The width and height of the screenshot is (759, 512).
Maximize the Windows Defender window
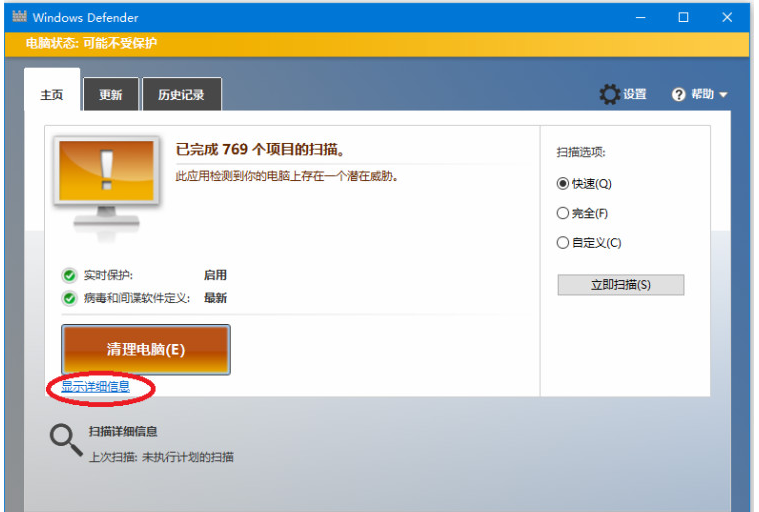coord(683,17)
